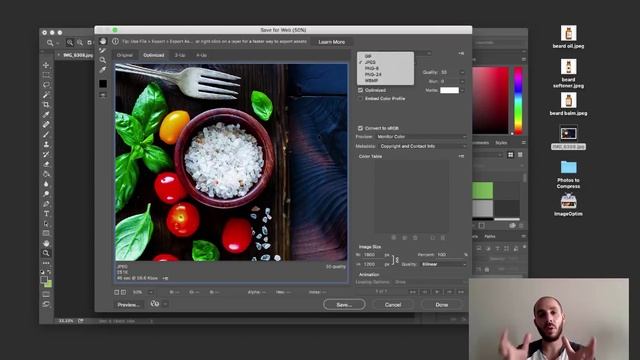Open the Blur value dropdown
The height and width of the screenshot is (360, 640).
[462, 81]
